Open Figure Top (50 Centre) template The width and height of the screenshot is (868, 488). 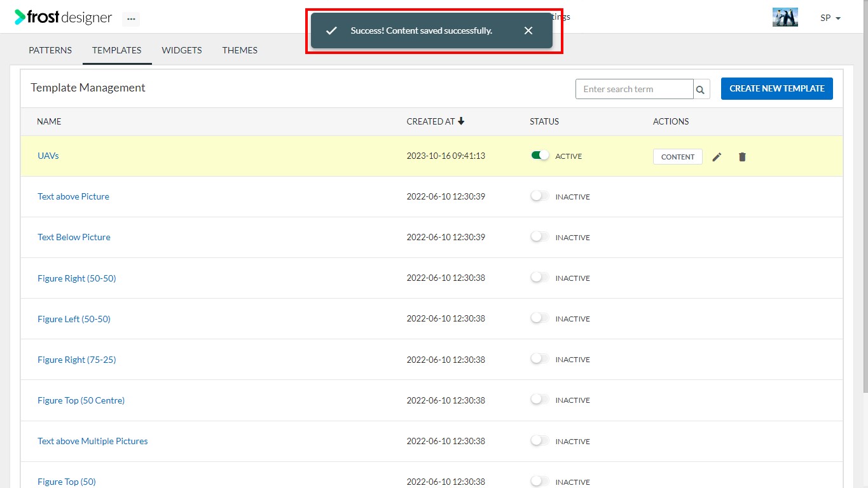click(81, 400)
